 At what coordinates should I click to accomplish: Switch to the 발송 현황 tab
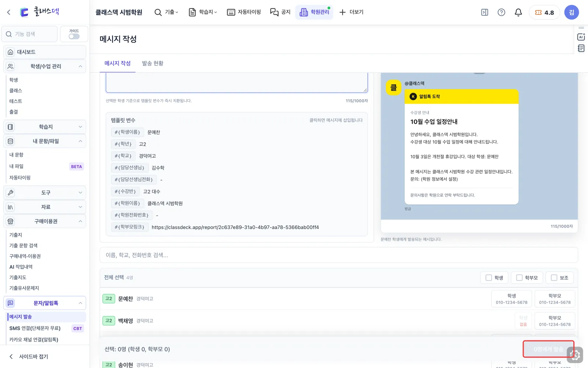click(x=153, y=63)
